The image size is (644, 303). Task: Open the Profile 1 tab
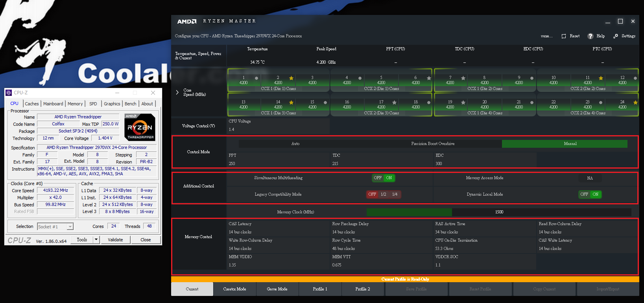[x=320, y=289]
